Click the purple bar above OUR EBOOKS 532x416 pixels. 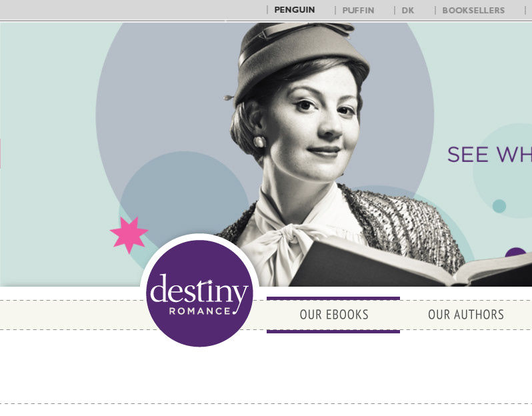333,299
